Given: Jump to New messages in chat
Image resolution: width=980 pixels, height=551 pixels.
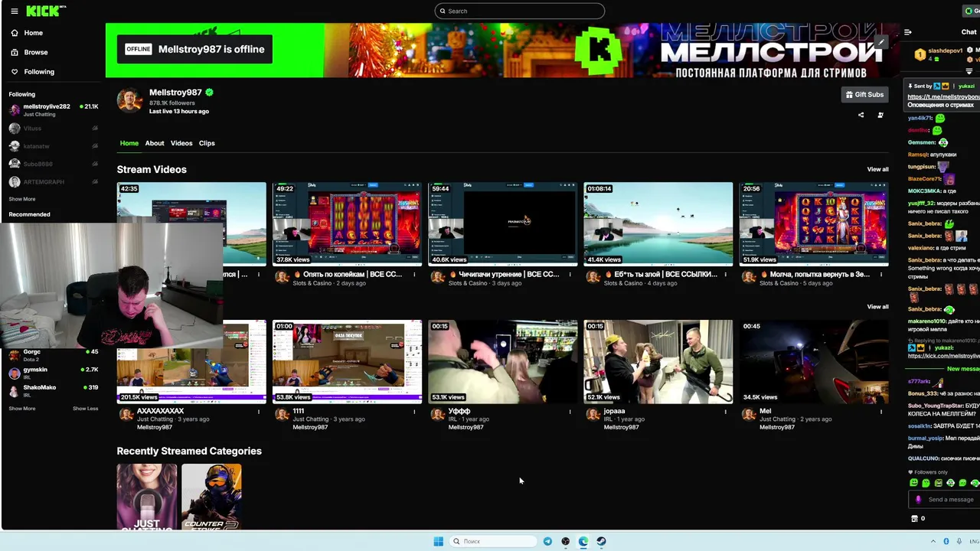Looking at the screenshot, I should coord(963,369).
